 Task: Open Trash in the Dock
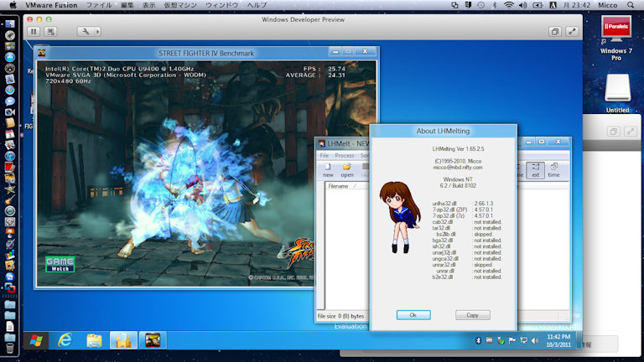[x=10, y=348]
